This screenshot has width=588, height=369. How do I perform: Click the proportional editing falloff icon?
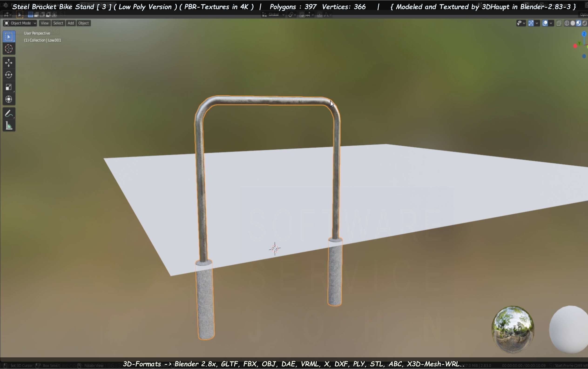click(326, 15)
